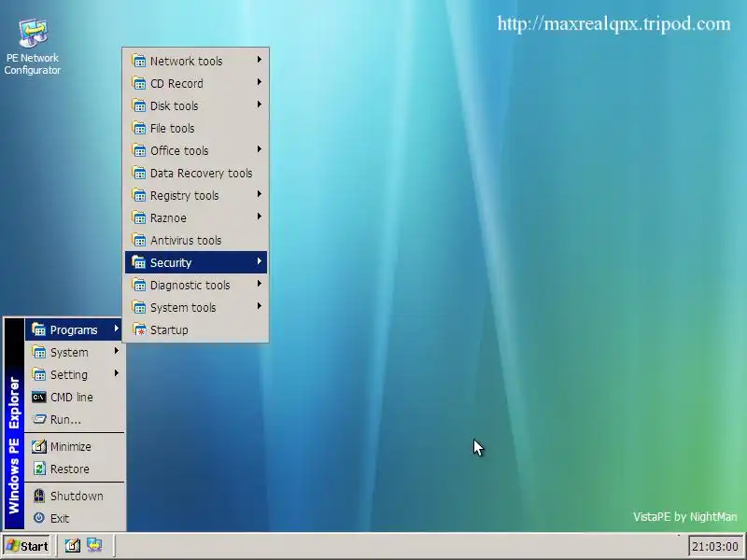Screen dimensions: 747x560
Task: Click the Network tools folder icon
Action: pos(138,61)
